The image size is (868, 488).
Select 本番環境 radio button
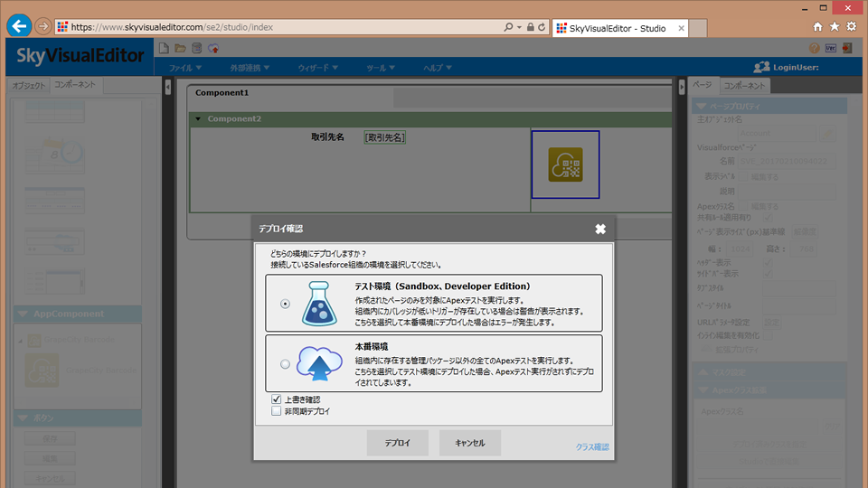[285, 364]
